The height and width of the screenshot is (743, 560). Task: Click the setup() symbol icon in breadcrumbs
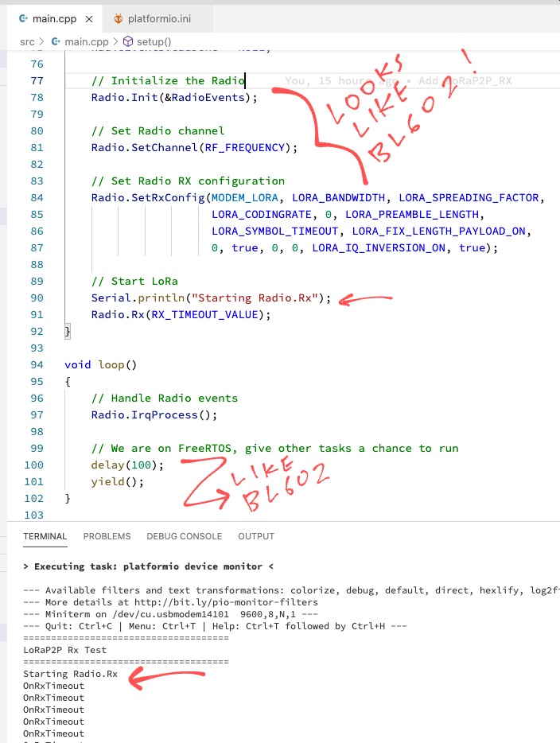pyautogui.click(x=130, y=41)
